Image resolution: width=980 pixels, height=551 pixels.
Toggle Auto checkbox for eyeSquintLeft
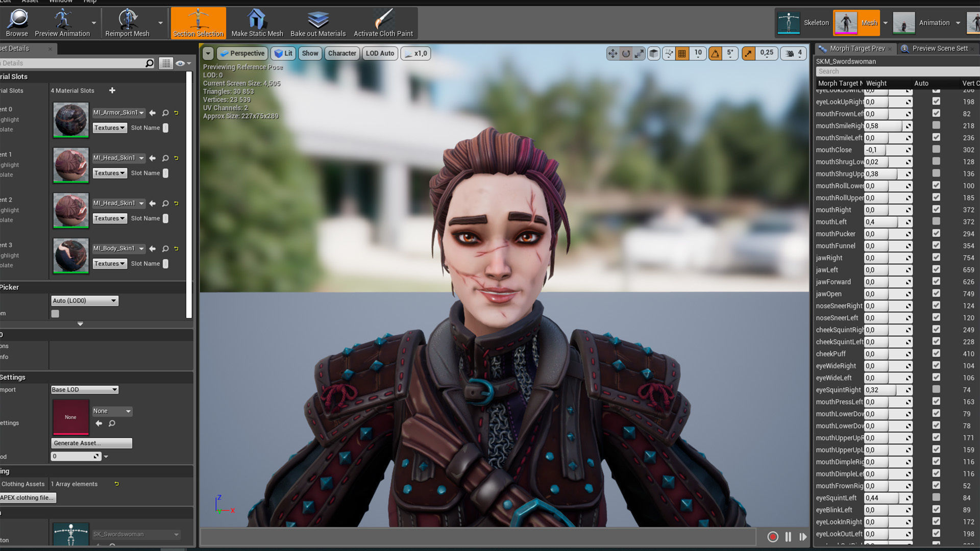[x=936, y=497]
